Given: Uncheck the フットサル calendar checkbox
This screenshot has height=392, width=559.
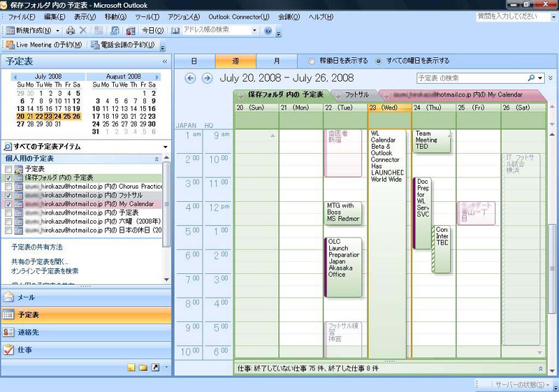Looking at the screenshot, I should click(x=8, y=195).
